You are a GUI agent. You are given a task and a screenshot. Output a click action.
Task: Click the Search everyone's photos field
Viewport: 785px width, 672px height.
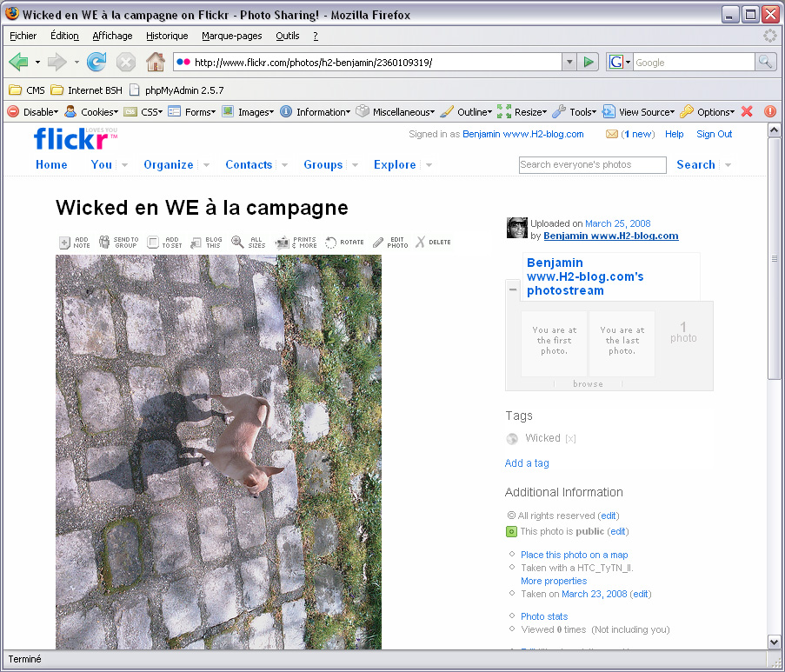(x=592, y=164)
